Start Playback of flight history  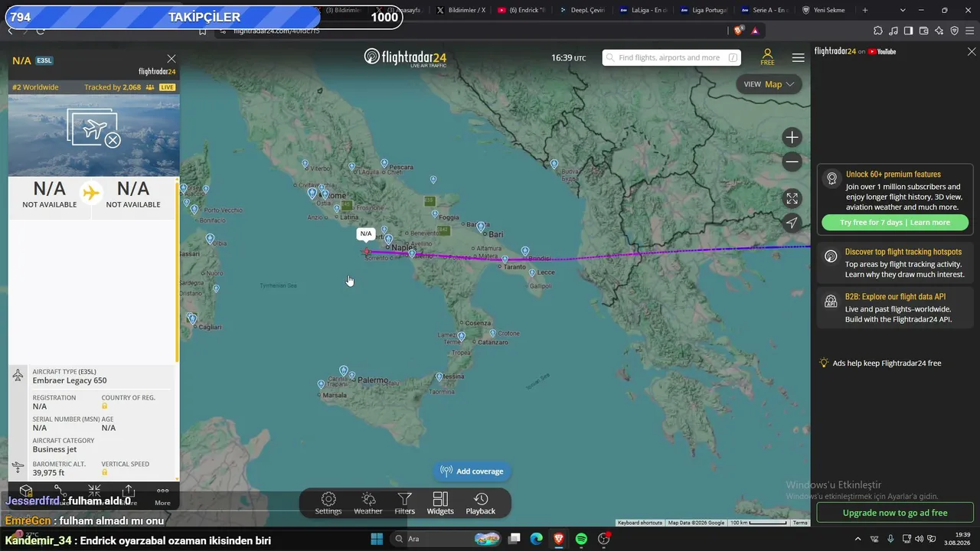pyautogui.click(x=481, y=504)
